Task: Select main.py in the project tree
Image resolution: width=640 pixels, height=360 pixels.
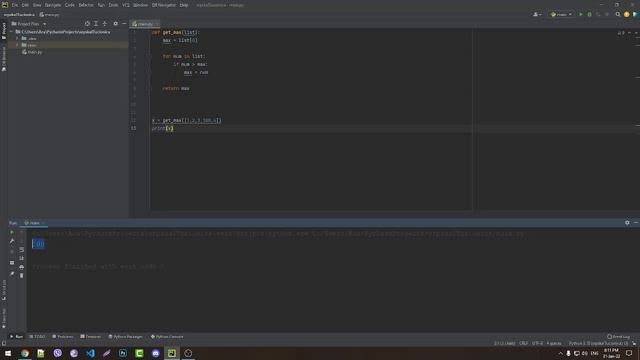Action: [x=33, y=52]
